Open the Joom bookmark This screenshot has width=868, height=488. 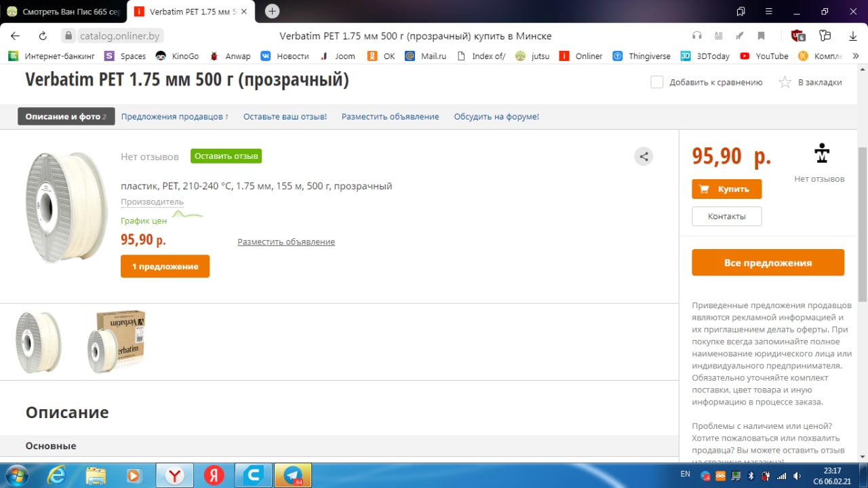(338, 56)
